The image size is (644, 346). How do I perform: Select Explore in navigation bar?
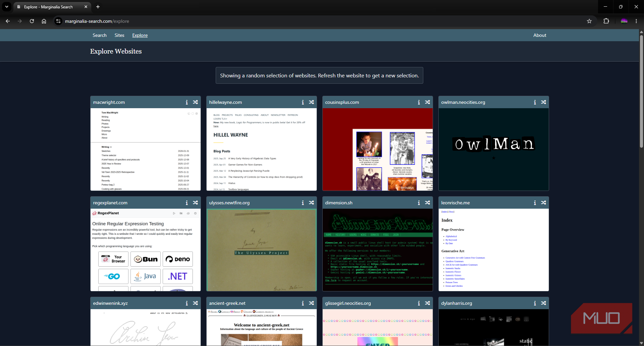[140, 35]
